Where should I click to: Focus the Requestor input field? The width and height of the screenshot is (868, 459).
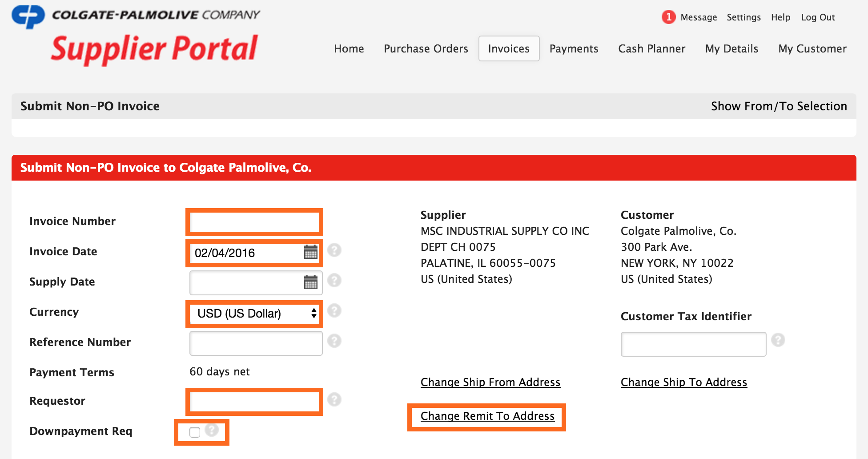point(254,402)
